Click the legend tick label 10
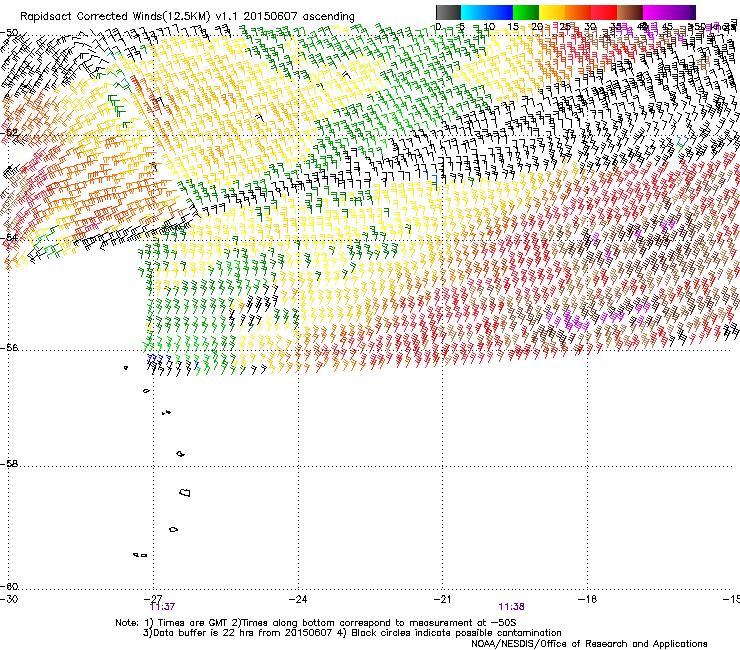 [489, 27]
